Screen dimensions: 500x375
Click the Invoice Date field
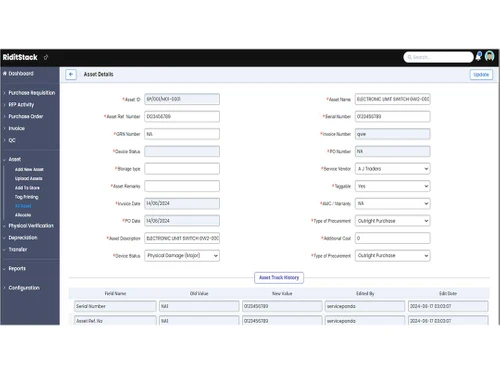click(x=182, y=203)
